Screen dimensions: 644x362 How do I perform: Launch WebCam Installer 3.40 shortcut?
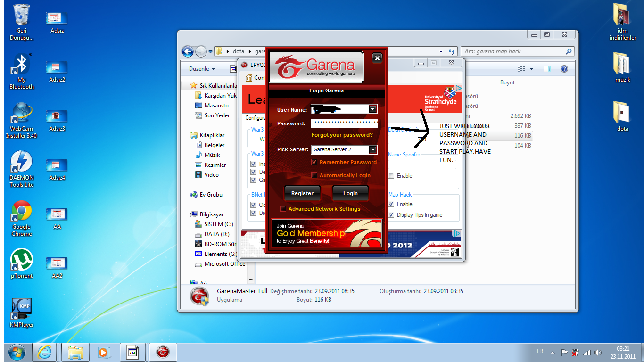[x=21, y=120]
